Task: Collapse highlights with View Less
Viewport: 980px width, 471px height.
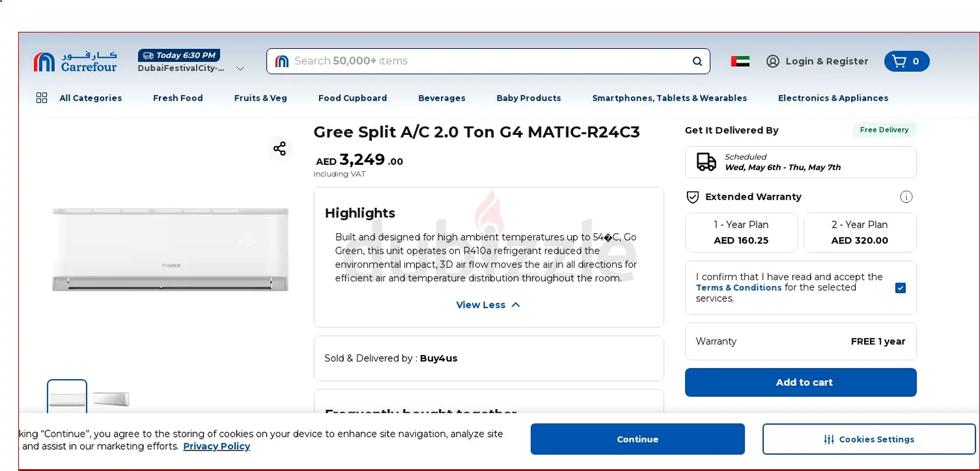Action: pyautogui.click(x=489, y=305)
